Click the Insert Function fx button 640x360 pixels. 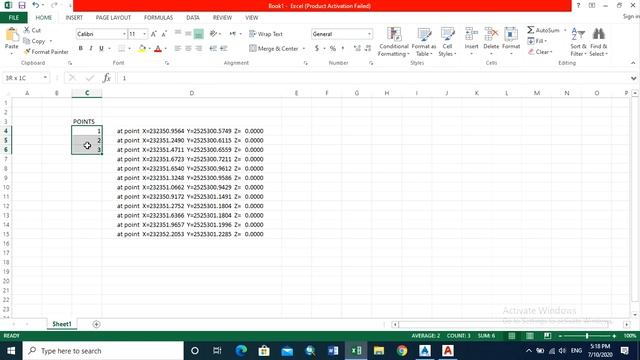tap(107, 78)
